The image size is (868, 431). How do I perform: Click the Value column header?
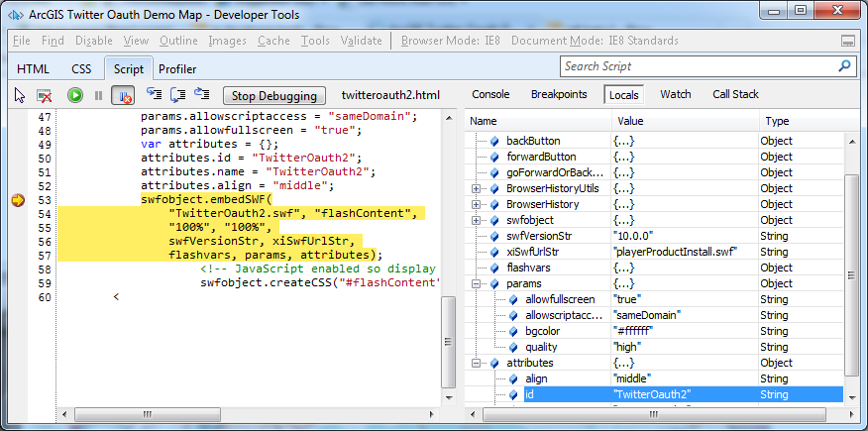pyautogui.click(x=686, y=121)
